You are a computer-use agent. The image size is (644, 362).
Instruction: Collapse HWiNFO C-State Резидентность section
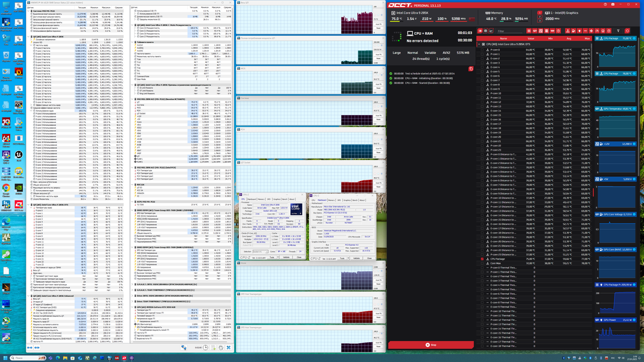click(133, 25)
